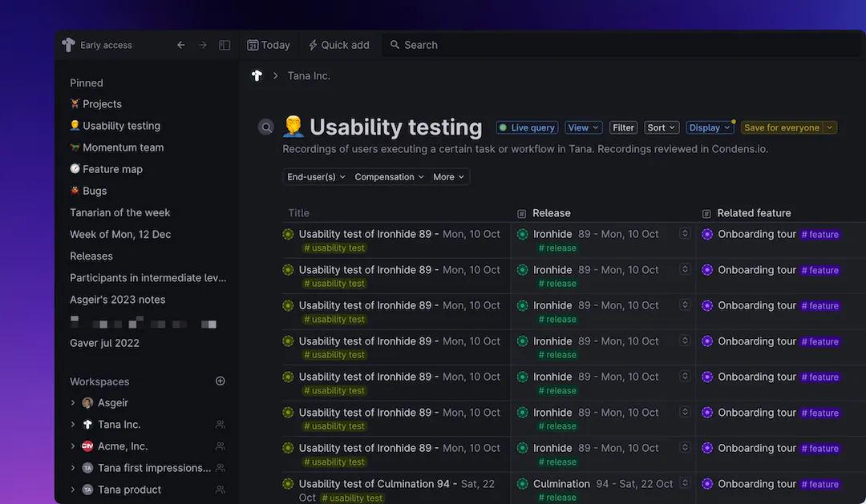Expand the Tana Inc. workspace
This screenshot has width=866, height=504.
tap(73, 425)
